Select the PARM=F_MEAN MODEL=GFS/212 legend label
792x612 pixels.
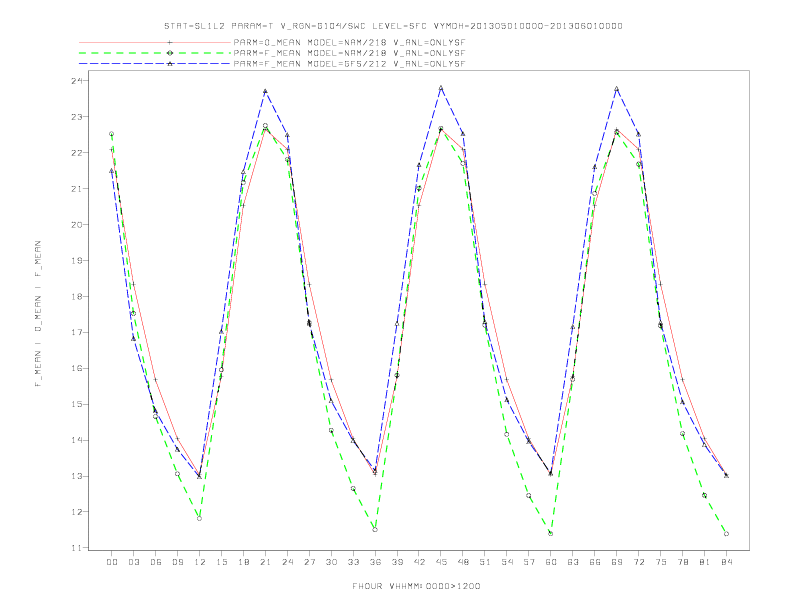click(349, 64)
